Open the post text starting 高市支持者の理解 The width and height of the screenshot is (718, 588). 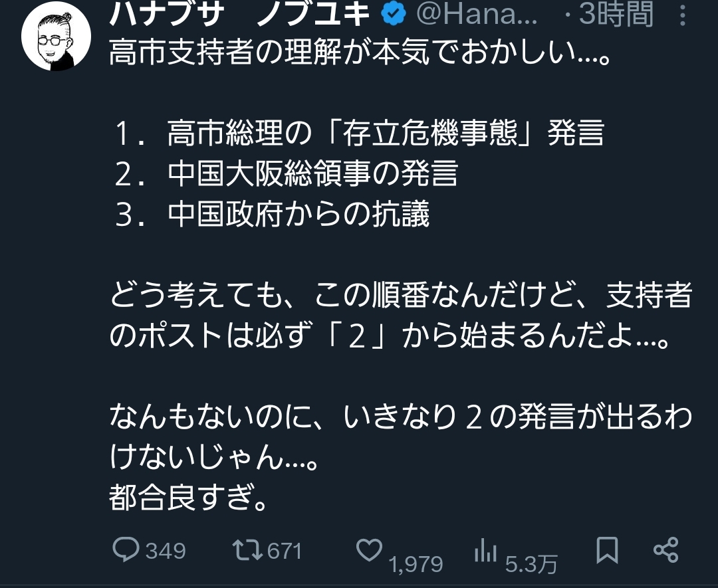[360, 52]
